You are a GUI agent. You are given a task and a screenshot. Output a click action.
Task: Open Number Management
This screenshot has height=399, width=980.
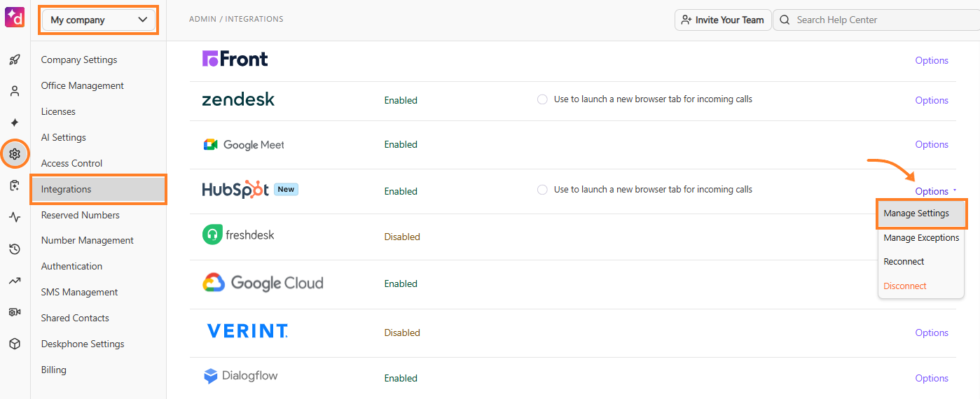88,240
